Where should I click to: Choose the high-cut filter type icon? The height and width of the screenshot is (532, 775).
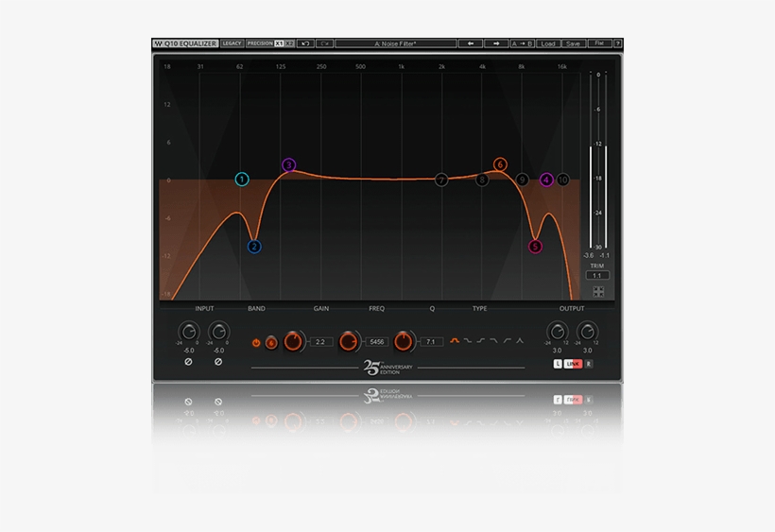(493, 341)
